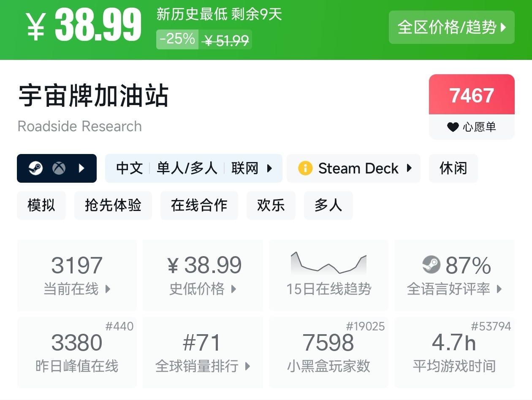Click the Xbox platform icon

tap(59, 168)
